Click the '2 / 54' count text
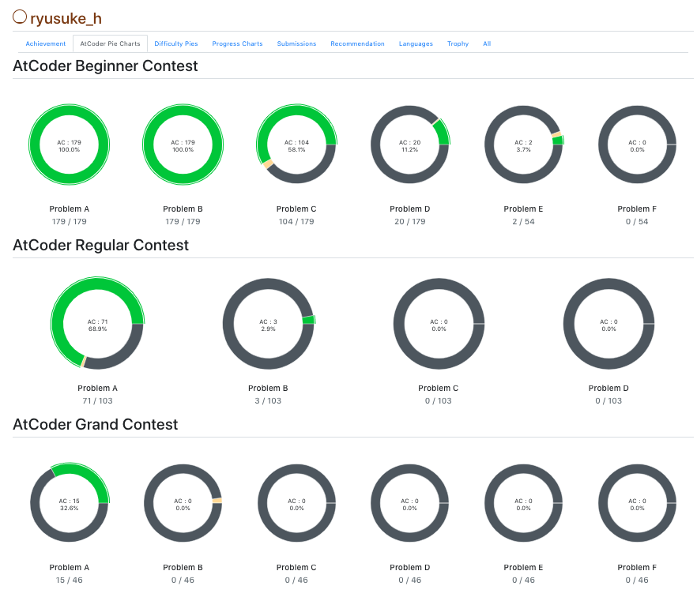This screenshot has height=616, width=697. pos(524,222)
